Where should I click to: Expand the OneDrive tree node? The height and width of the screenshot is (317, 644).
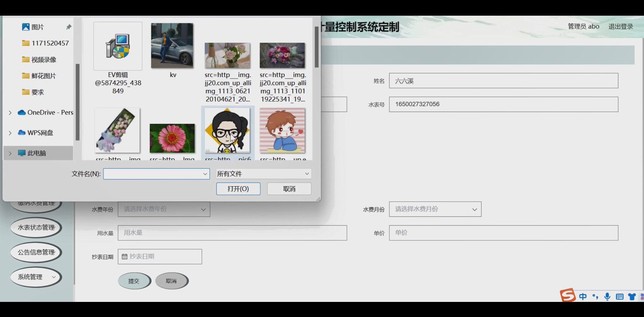(10, 113)
